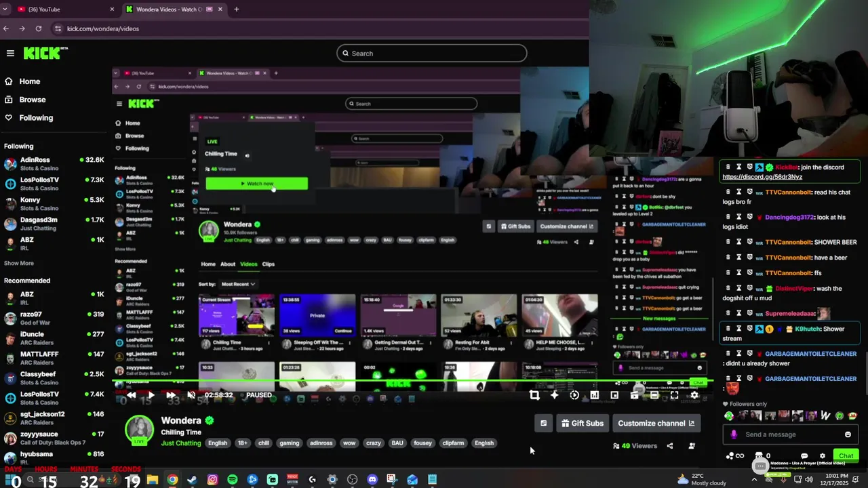
Task: Open the tab search dropdown in browser
Action: [6, 9]
